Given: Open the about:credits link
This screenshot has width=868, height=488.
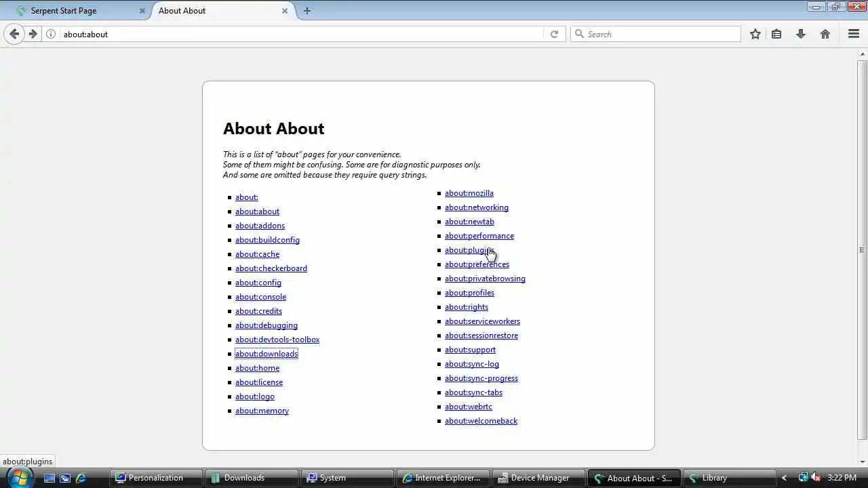Looking at the screenshot, I should click(x=258, y=311).
